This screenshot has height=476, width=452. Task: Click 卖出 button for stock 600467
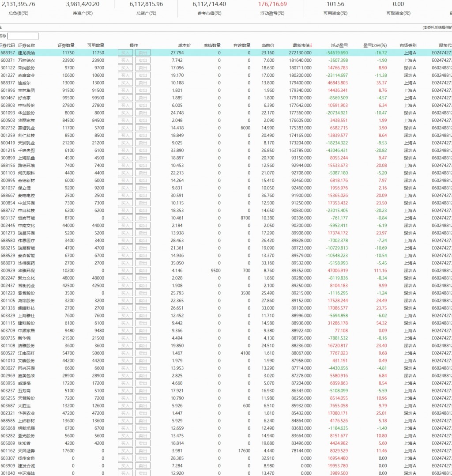point(143,98)
